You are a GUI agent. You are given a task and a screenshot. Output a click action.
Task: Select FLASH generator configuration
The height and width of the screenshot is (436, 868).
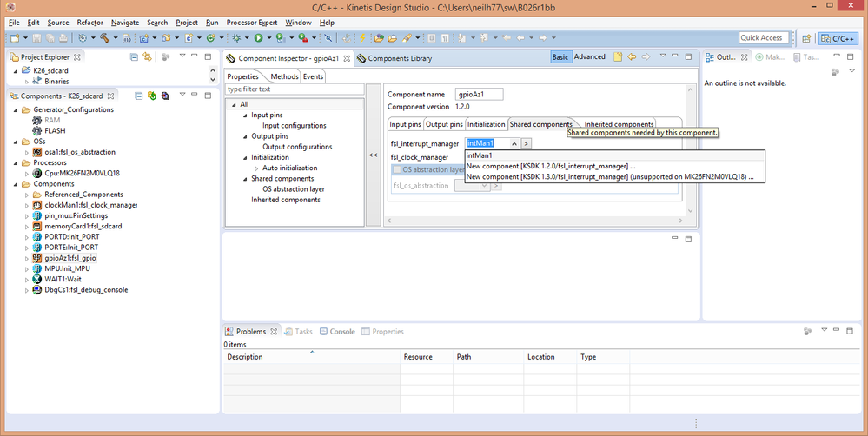55,130
